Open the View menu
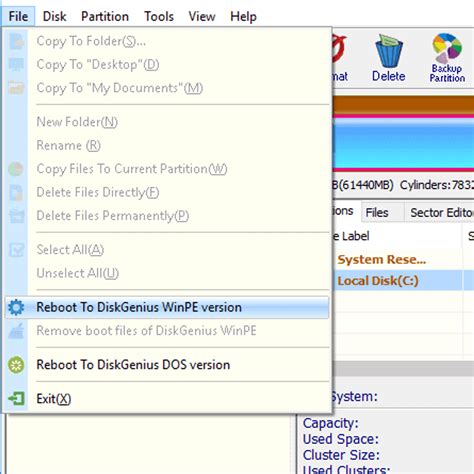 202,16
